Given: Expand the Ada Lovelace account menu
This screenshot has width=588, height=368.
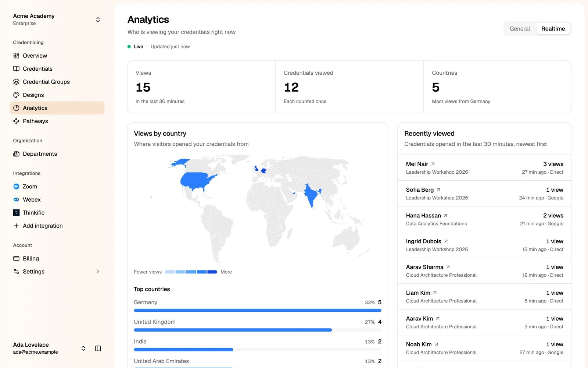Looking at the screenshot, I should pyautogui.click(x=83, y=348).
